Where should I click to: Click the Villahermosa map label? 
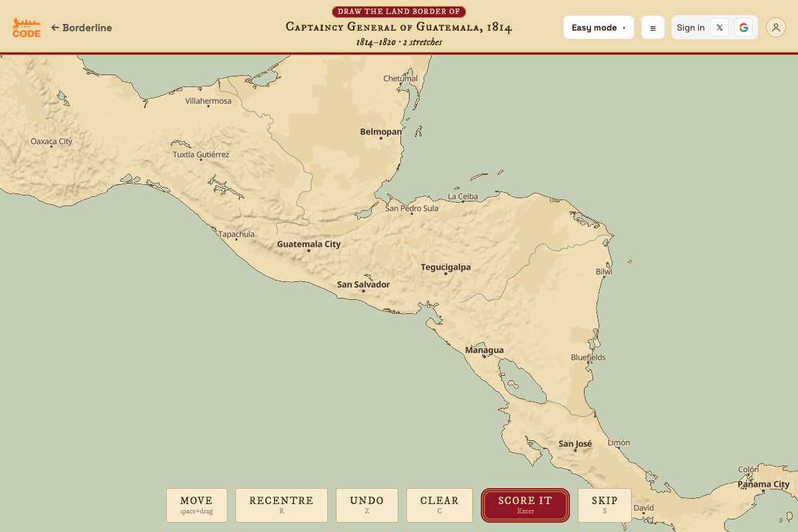(x=208, y=101)
